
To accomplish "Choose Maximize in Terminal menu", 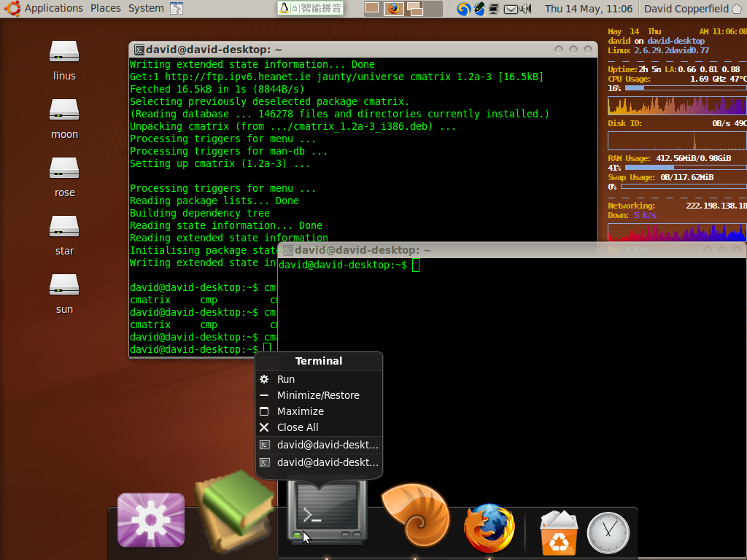I will 319,411.
